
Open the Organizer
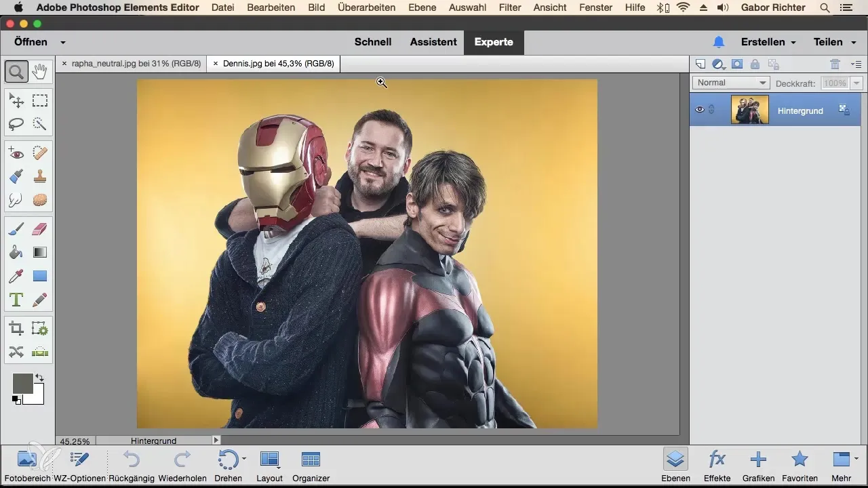tap(311, 466)
